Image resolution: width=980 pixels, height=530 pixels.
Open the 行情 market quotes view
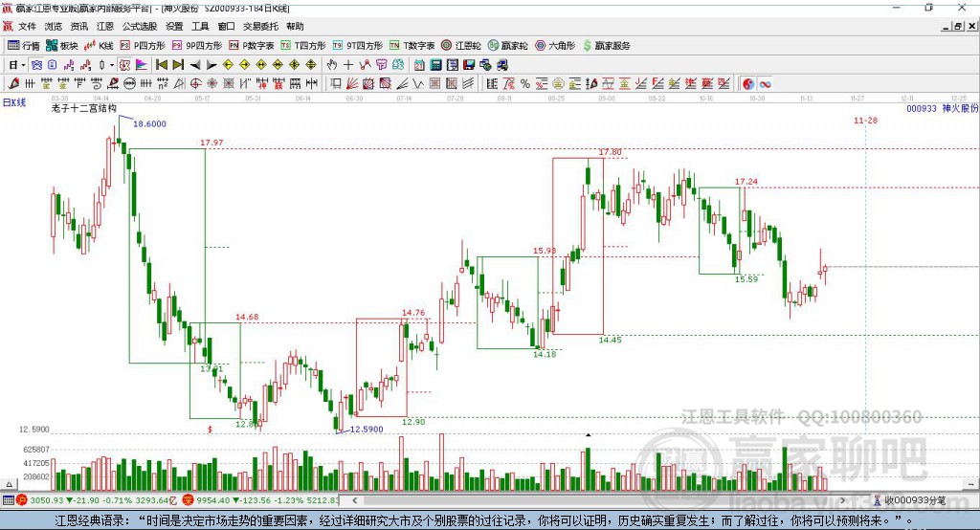23,46
